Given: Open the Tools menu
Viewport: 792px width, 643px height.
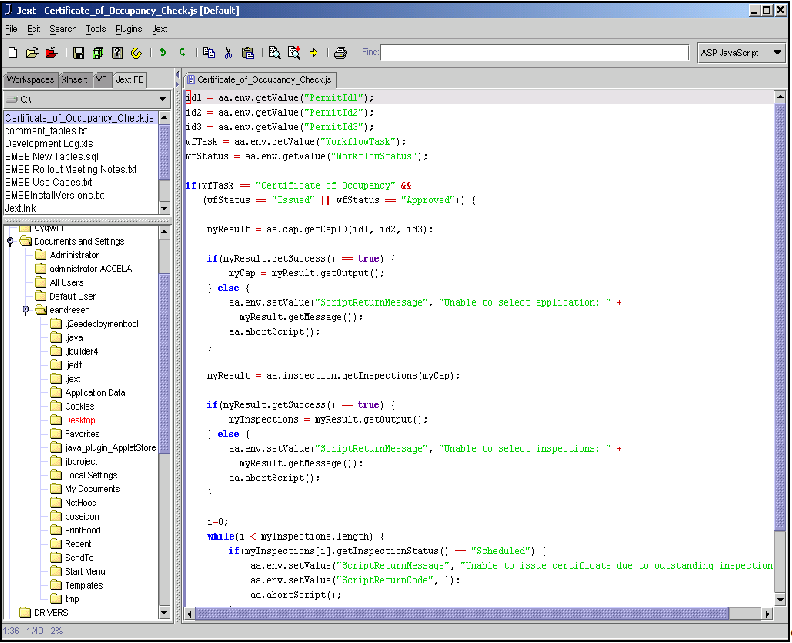Looking at the screenshot, I should (x=96, y=29).
